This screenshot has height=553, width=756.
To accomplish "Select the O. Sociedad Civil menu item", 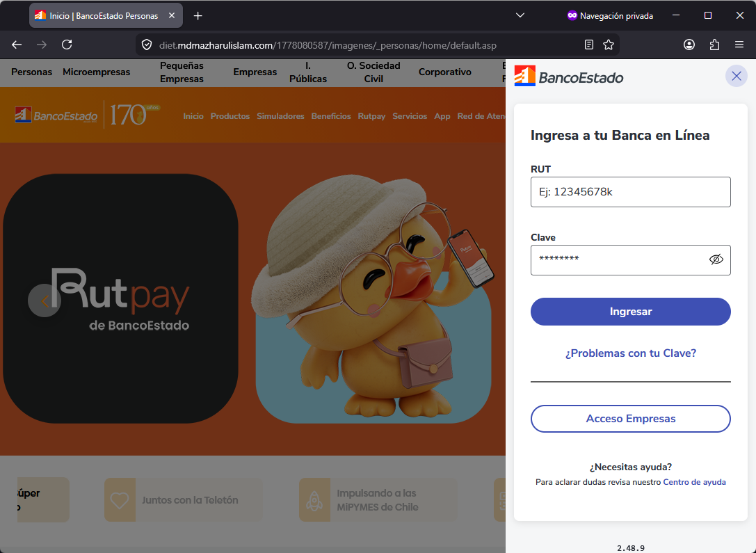I will [x=373, y=72].
